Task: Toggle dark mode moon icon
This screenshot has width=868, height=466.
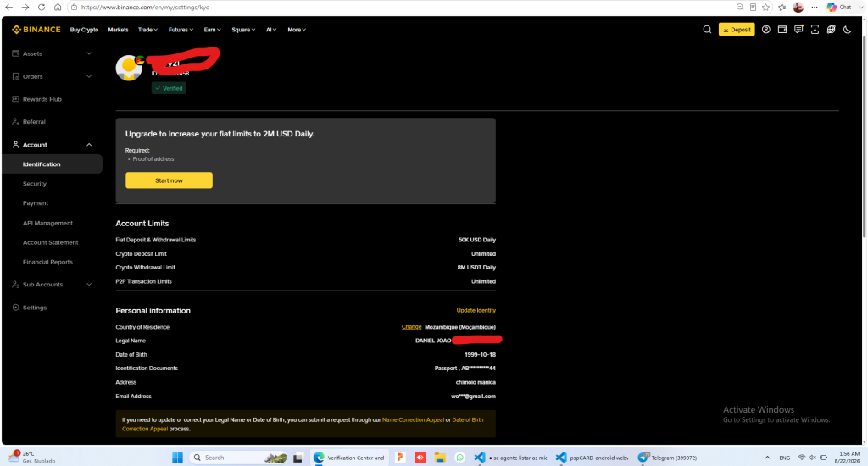Action: click(x=847, y=30)
